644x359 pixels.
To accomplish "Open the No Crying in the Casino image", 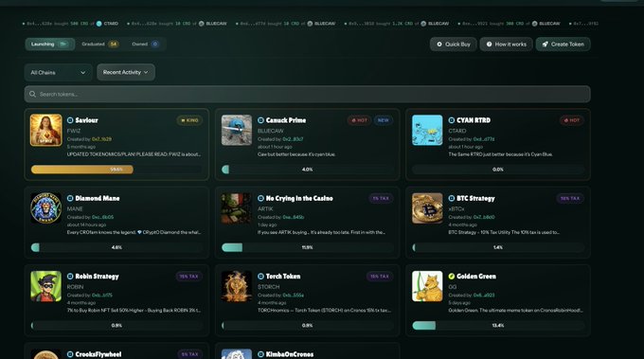I will click(x=237, y=208).
